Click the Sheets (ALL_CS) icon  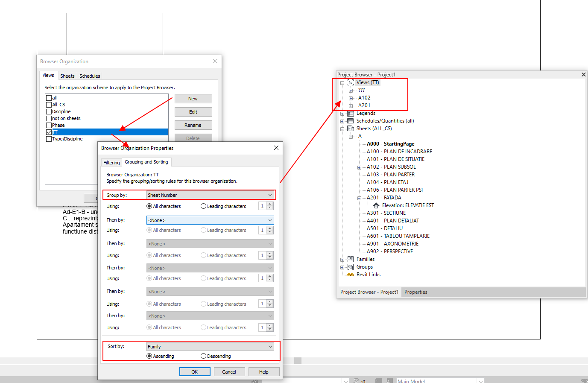[351, 129]
